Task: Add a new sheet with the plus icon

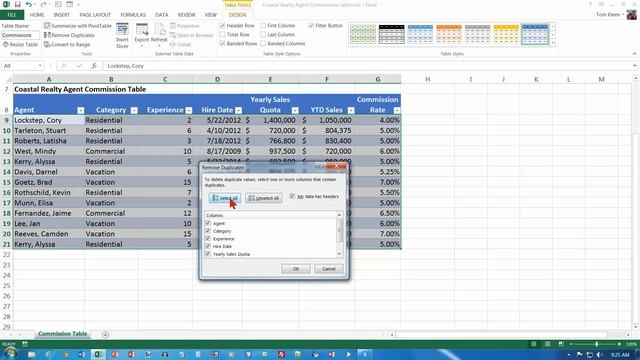Action: [x=105, y=335]
